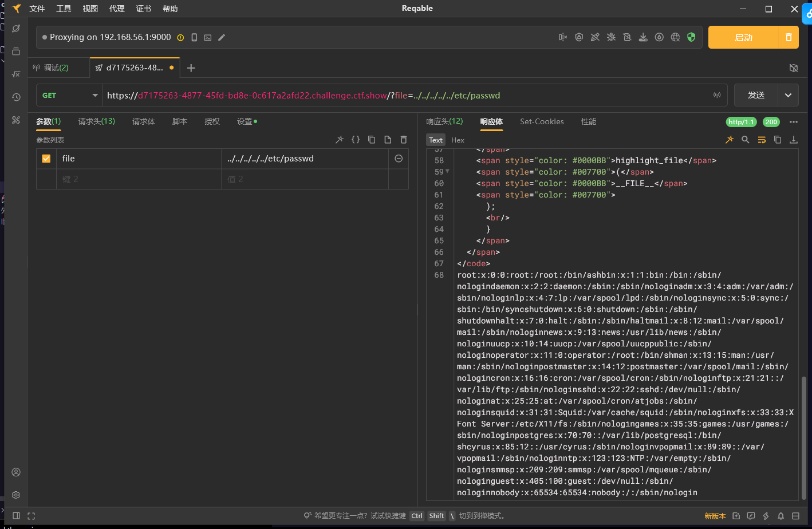Open the 授权 tab
Screen dimensions: 812x529
click(212, 121)
